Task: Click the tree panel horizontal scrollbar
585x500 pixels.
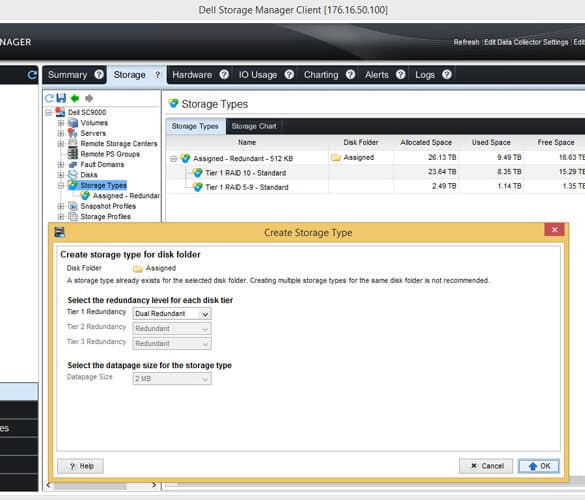Action: 90,485
